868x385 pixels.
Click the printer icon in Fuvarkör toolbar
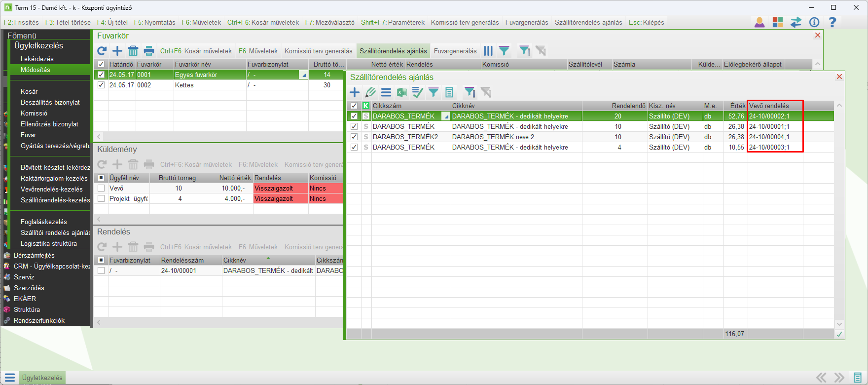(x=149, y=51)
